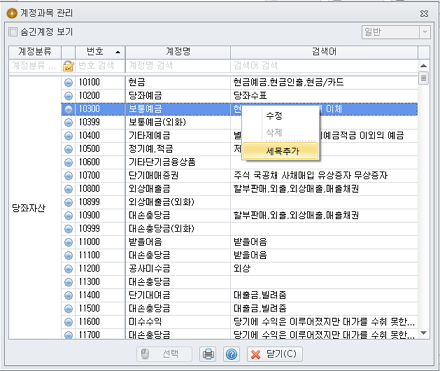Screen dimensions: 440x371
Task: Click the blue icon in row 10400
Action: pyautogui.click(x=68, y=136)
